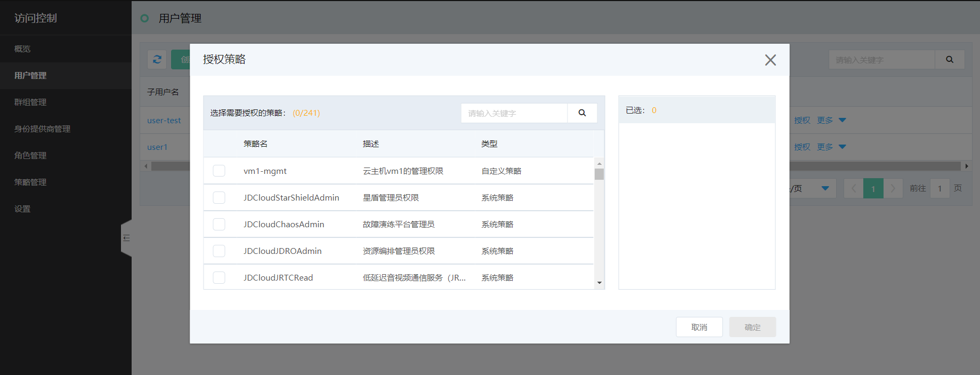The image size is (980, 375).
Task: Click the policy list scroll down arrow
Action: [x=600, y=283]
